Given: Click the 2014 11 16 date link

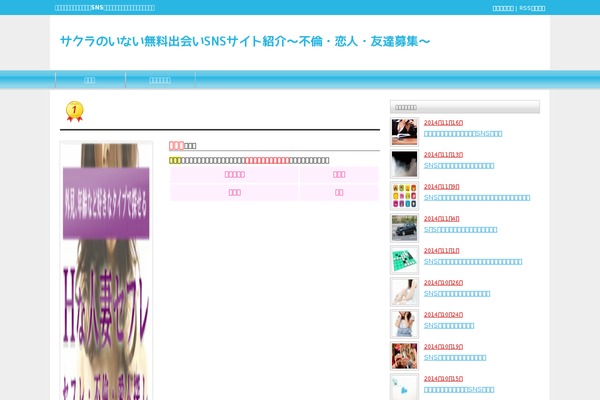Looking at the screenshot, I should pos(443,123).
